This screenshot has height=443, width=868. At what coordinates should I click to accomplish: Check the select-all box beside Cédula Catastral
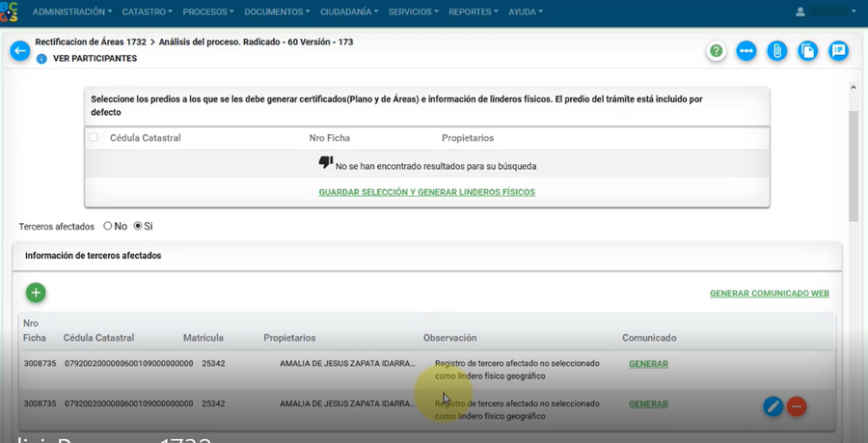click(x=94, y=138)
